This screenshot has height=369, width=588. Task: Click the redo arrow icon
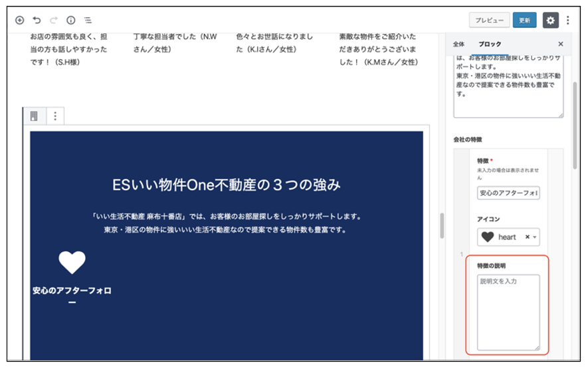point(54,21)
